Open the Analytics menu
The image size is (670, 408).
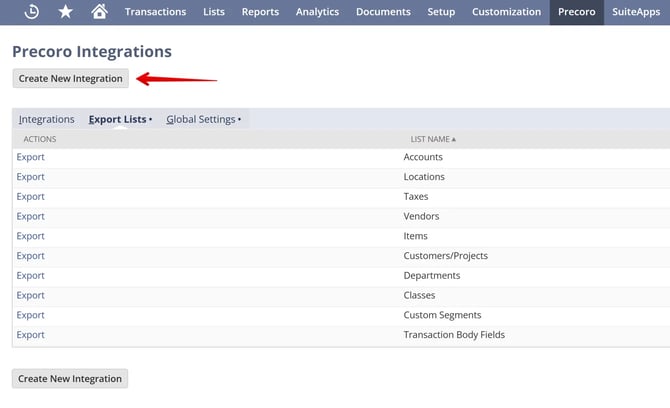click(x=317, y=12)
